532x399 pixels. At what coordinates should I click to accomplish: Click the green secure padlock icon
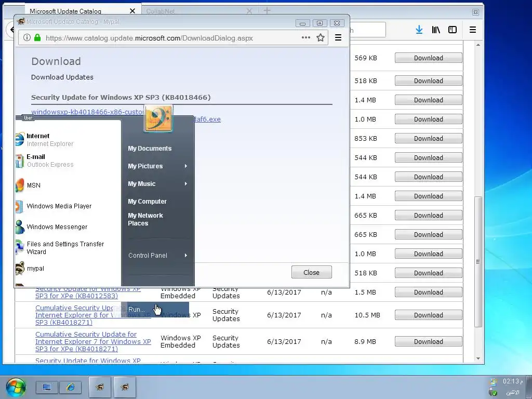37,37
